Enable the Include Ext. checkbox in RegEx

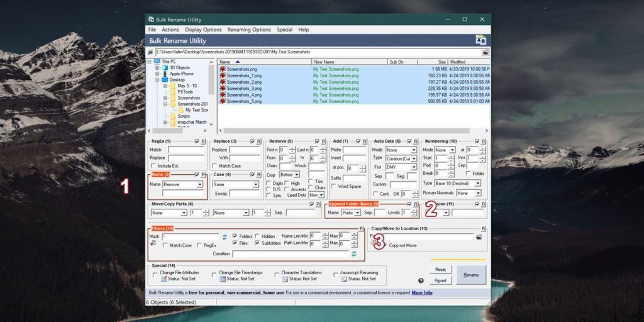tap(153, 165)
